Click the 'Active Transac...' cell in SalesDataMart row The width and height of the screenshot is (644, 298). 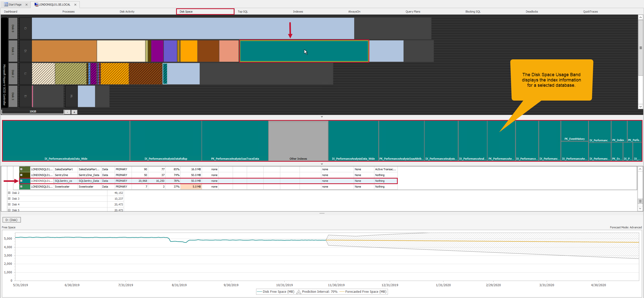coord(386,169)
